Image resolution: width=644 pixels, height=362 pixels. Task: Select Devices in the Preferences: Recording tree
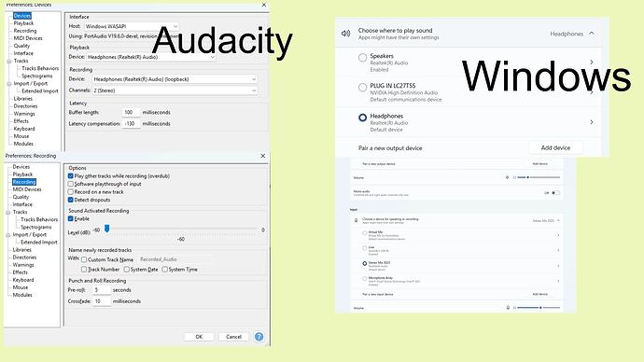(21, 167)
